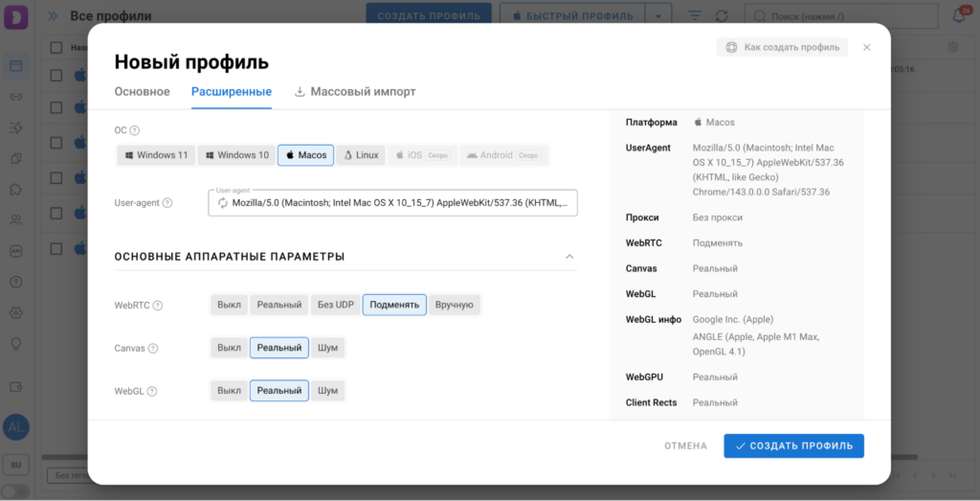
Task: Open the RU language selector
Action: point(15,465)
